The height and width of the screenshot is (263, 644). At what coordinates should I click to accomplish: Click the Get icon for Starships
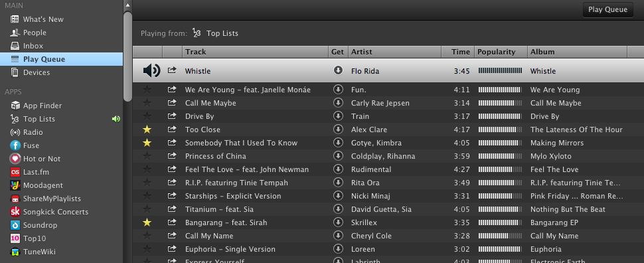coord(338,196)
